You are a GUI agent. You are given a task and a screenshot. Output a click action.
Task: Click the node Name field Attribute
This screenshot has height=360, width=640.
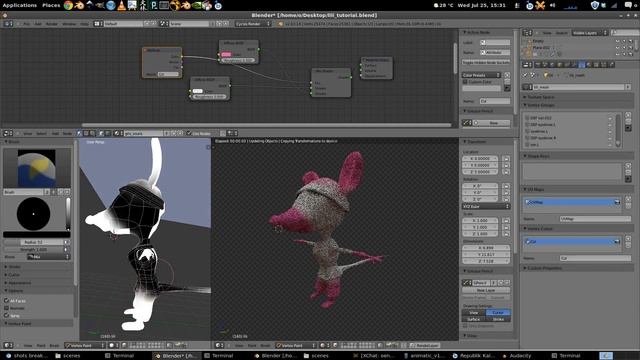(x=495, y=52)
